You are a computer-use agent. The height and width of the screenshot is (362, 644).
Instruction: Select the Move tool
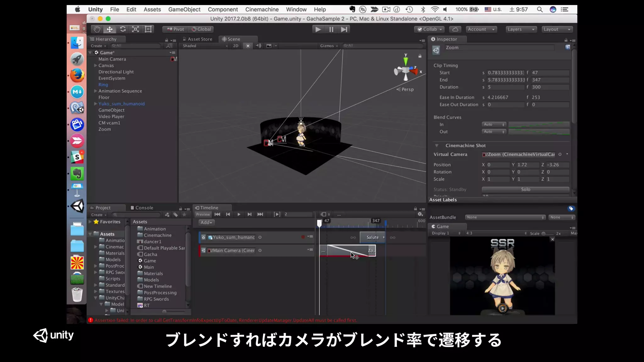[110, 29]
